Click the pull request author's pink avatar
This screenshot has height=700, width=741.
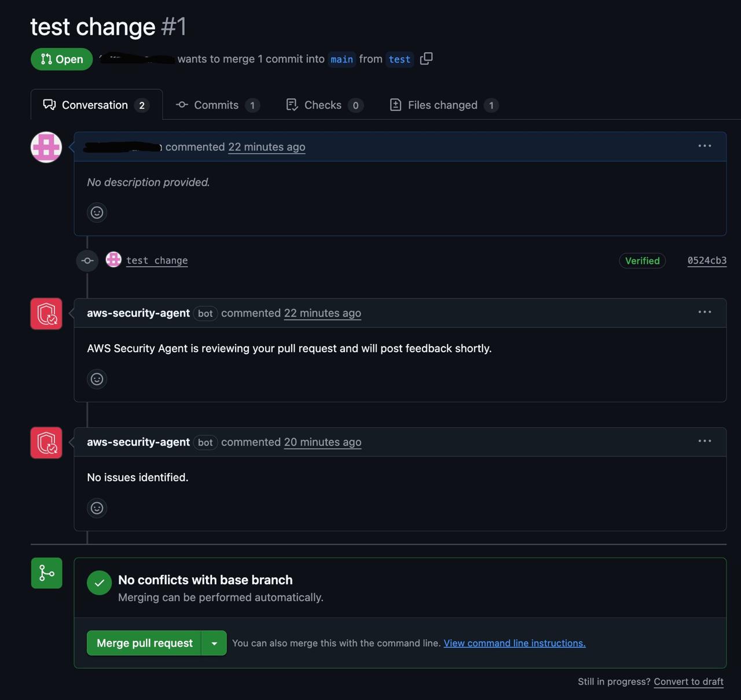pos(46,147)
